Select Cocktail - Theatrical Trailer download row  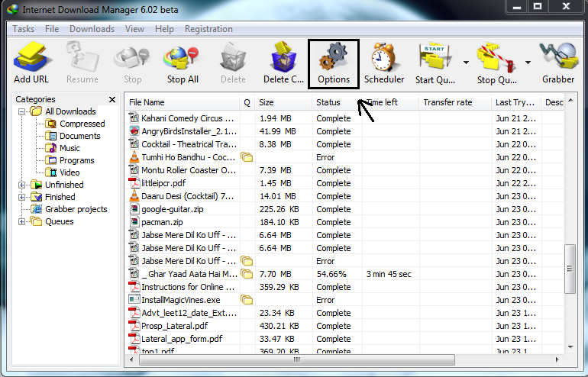pyautogui.click(x=345, y=144)
